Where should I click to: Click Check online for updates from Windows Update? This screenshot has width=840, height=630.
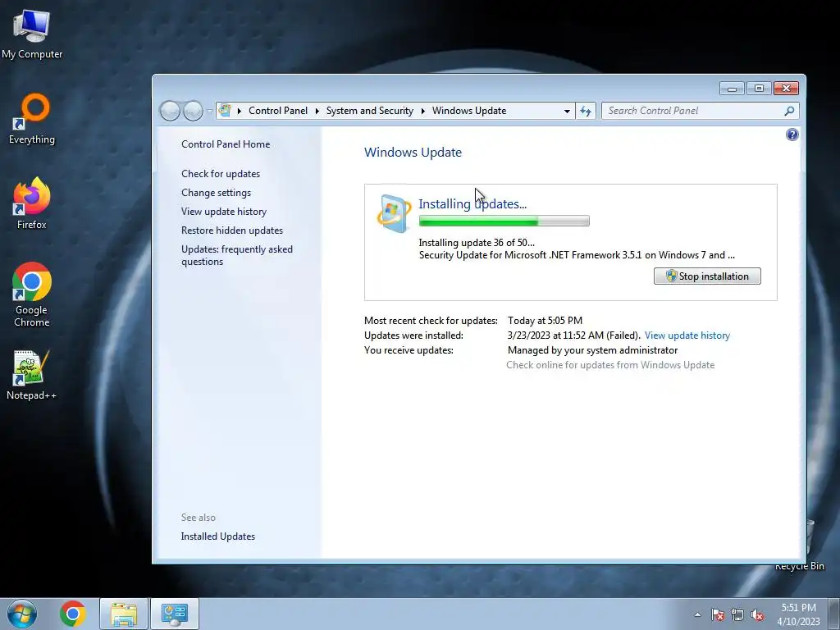(x=610, y=365)
